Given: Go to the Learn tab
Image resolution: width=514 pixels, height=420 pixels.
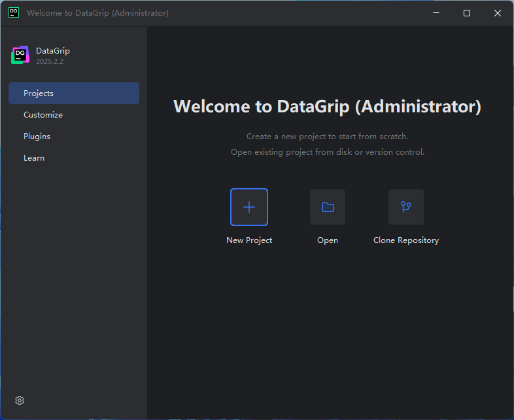Looking at the screenshot, I should 74,158.
